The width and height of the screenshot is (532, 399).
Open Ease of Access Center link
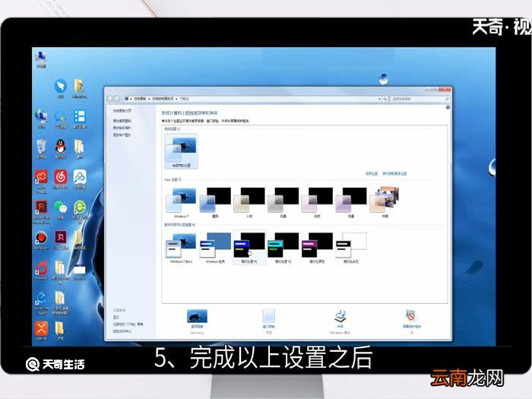click(x=122, y=331)
